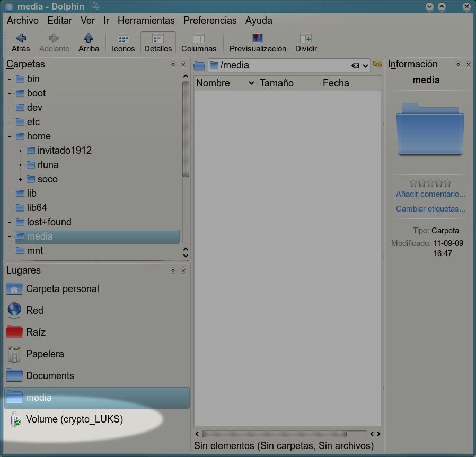
Task: Click the Cambiar etiquetas link
Action: tap(430, 209)
